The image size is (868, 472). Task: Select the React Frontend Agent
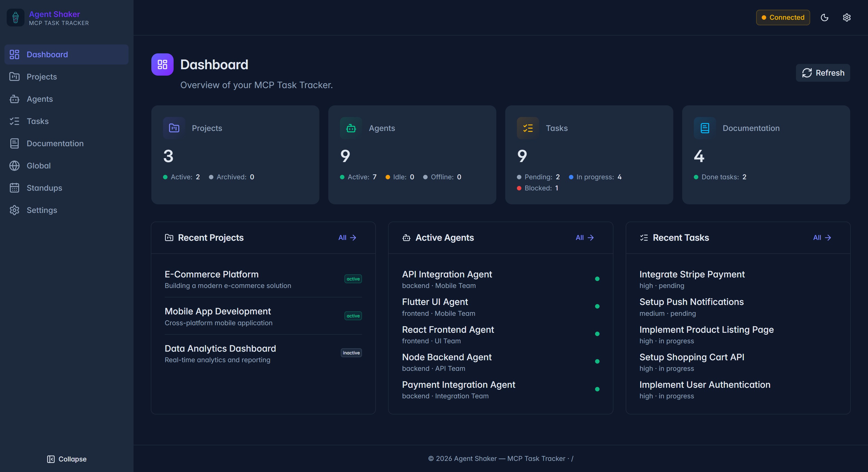point(500,334)
